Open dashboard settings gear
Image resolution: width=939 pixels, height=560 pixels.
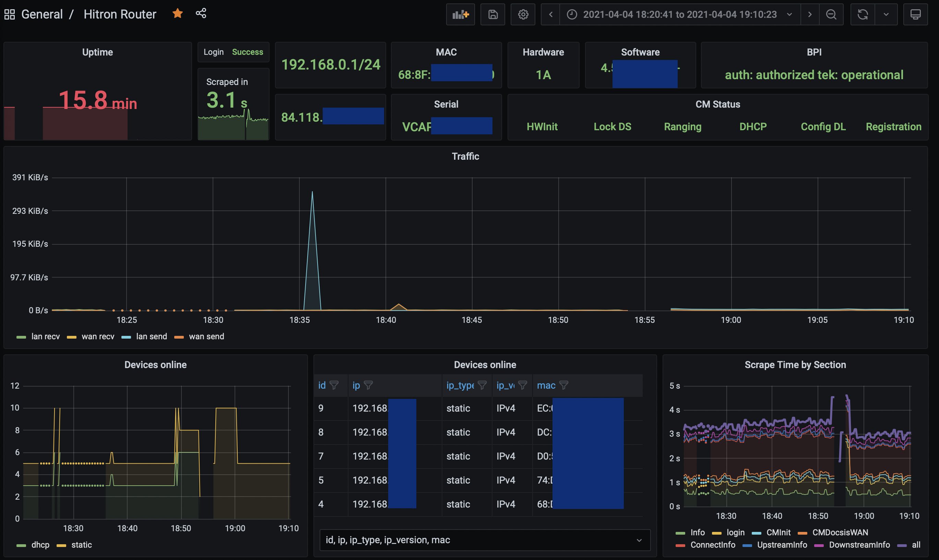click(523, 14)
